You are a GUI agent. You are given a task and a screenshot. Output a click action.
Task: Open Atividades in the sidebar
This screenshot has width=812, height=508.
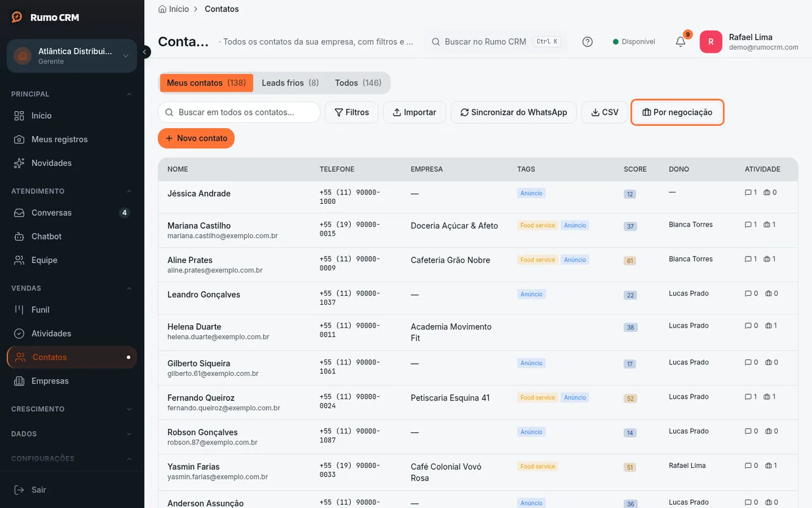pos(72,333)
